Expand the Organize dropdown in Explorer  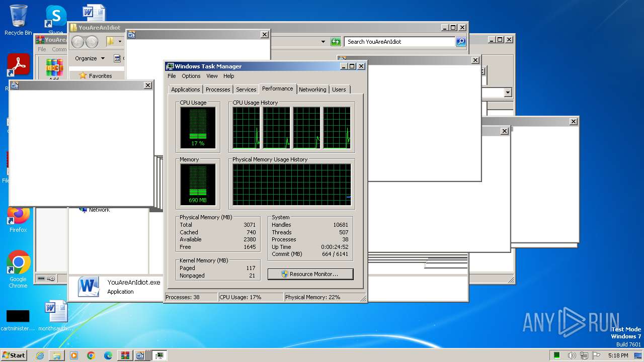[90, 58]
